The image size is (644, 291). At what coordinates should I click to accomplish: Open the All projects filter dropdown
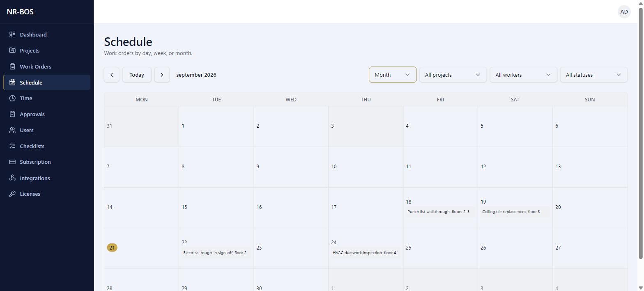tap(453, 75)
